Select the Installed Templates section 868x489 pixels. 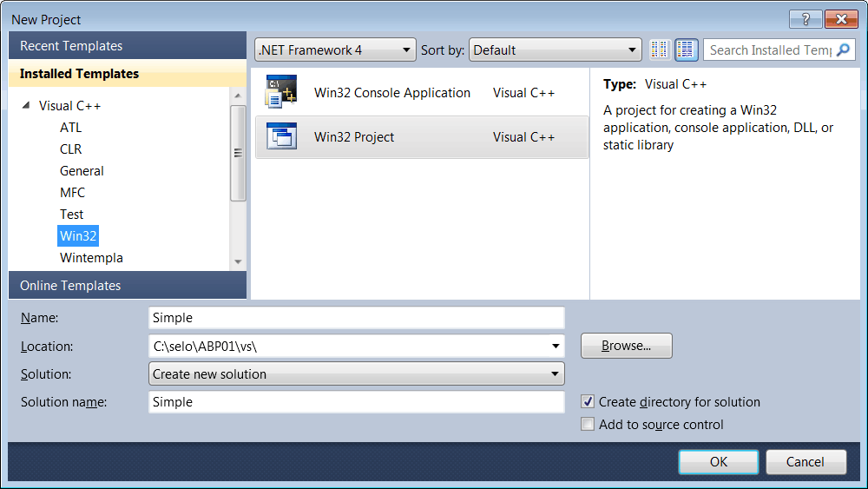[128, 73]
